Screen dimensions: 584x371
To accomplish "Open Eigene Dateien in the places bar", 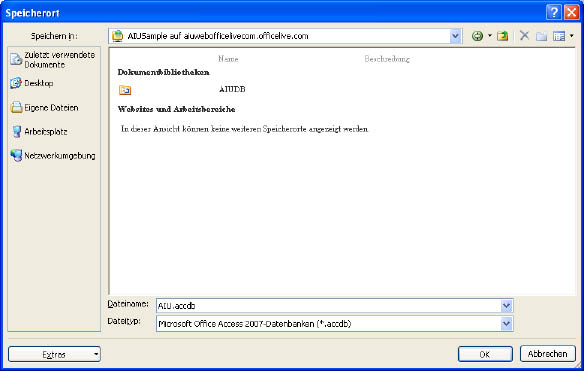I will tap(44, 108).
